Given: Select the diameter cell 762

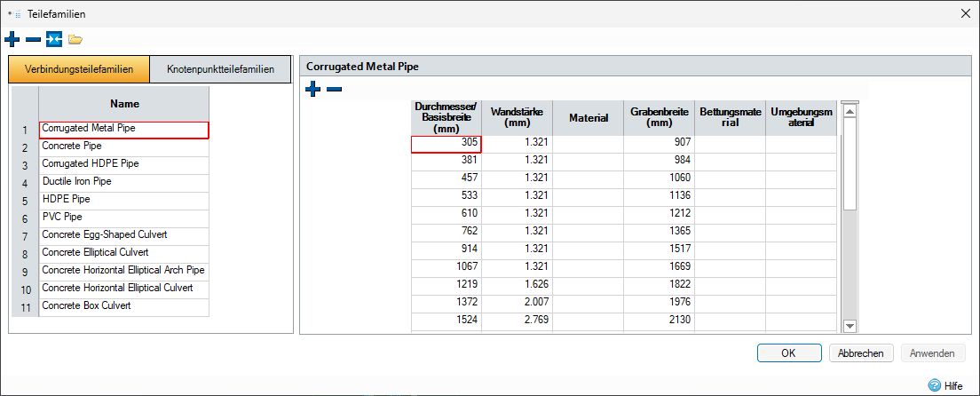Looking at the screenshot, I should 447,233.
